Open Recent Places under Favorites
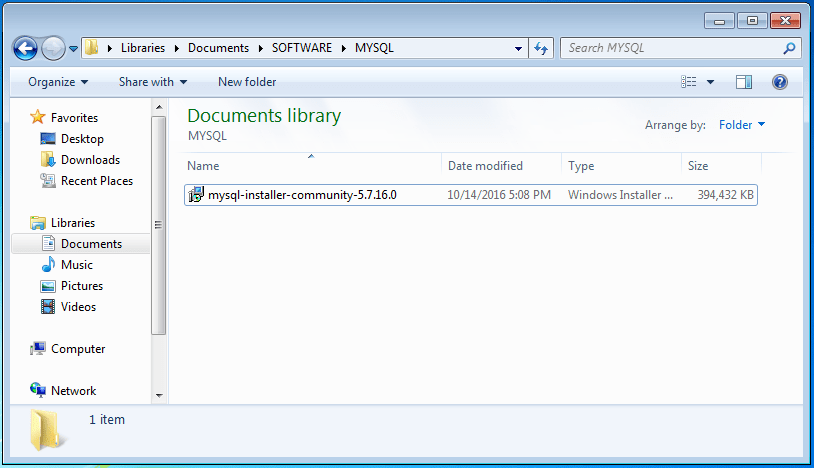 click(97, 181)
